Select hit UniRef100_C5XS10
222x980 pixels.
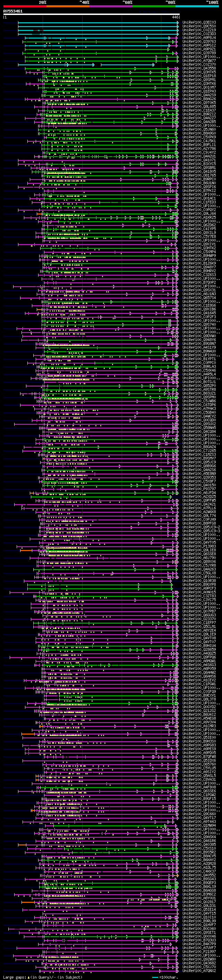click(x=199, y=848)
